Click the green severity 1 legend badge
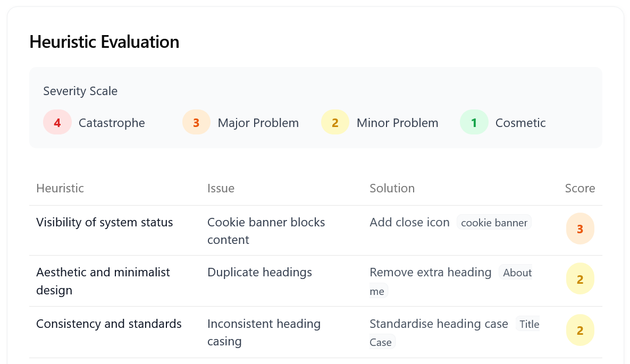This screenshot has width=630, height=364. click(x=474, y=123)
